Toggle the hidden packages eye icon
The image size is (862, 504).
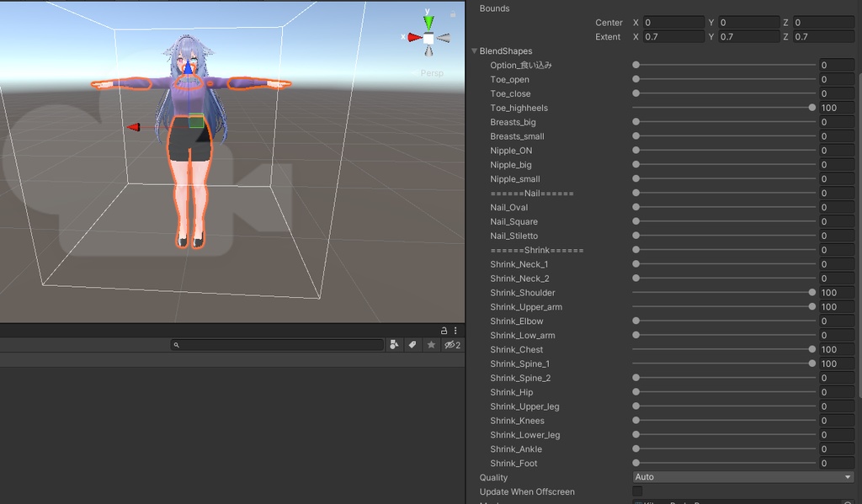pyautogui.click(x=452, y=345)
